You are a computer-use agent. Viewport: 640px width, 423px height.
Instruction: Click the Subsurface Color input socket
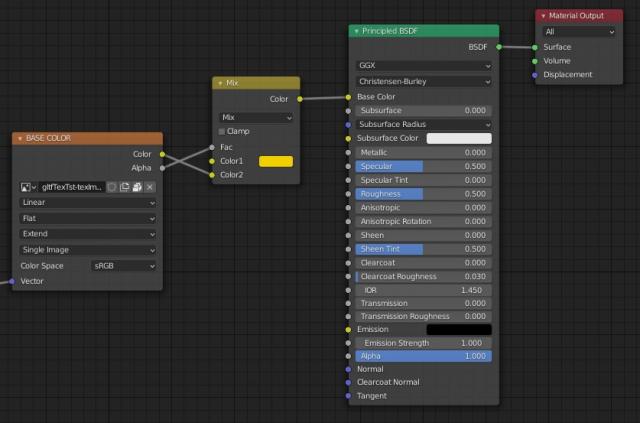[x=348, y=139]
